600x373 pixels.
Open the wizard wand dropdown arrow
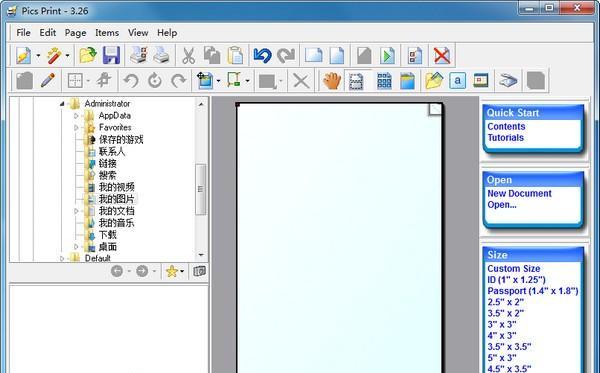67,56
